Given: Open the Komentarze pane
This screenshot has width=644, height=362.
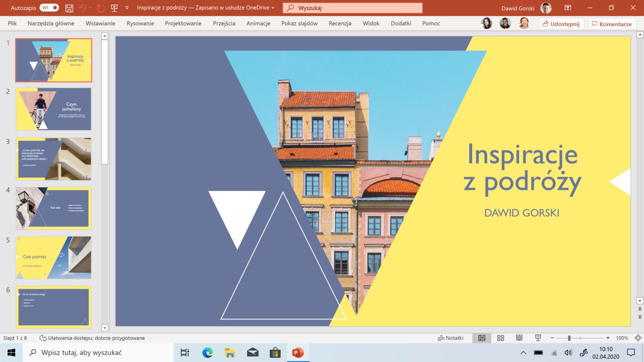Looking at the screenshot, I should pyautogui.click(x=612, y=23).
